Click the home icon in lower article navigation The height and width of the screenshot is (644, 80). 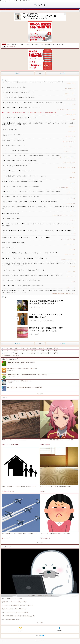click(x=40, y=344)
